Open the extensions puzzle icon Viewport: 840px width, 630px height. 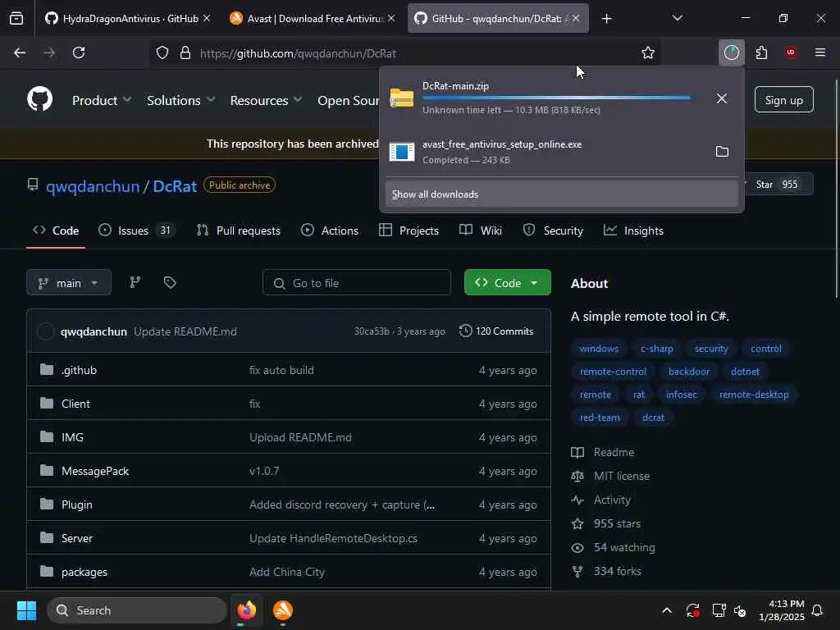(761, 52)
